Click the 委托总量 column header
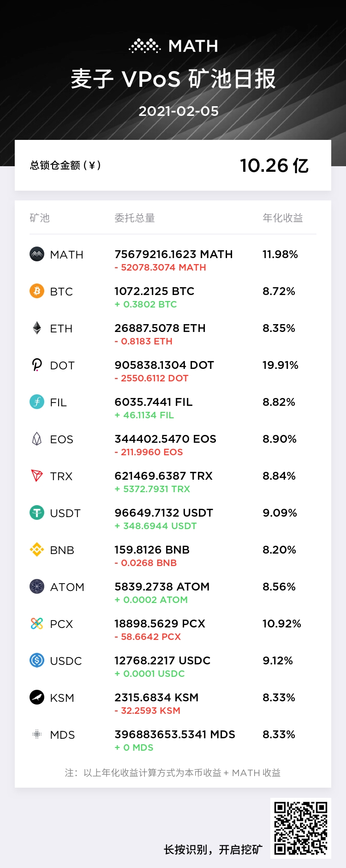Viewport: 346px width, 868px height. point(135,218)
